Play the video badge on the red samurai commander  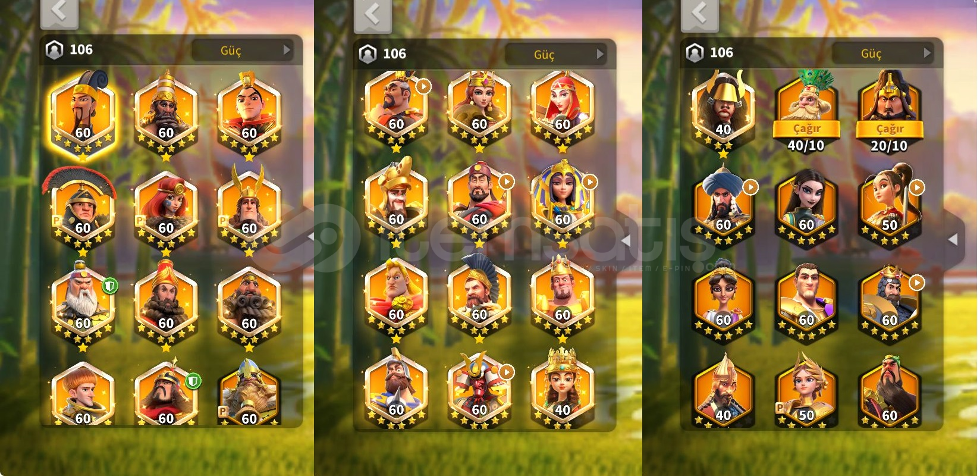(507, 372)
